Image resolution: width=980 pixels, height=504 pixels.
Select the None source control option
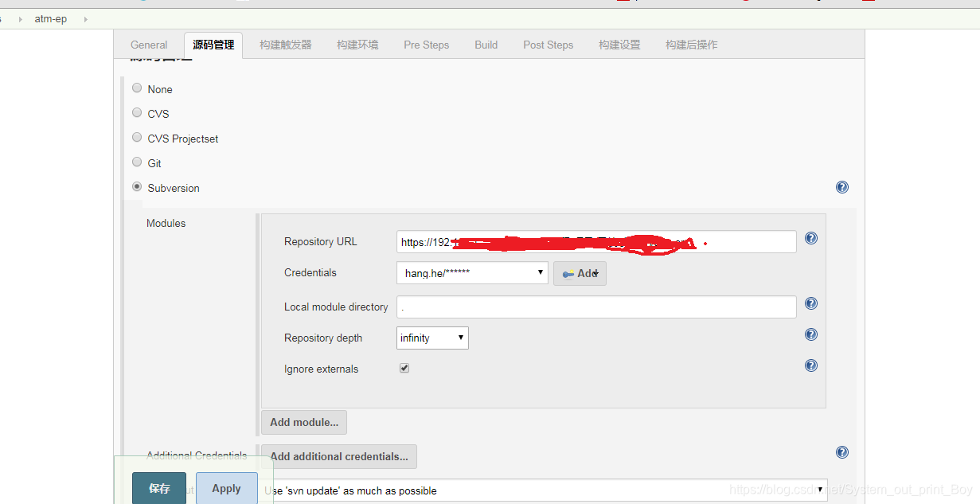click(x=137, y=88)
